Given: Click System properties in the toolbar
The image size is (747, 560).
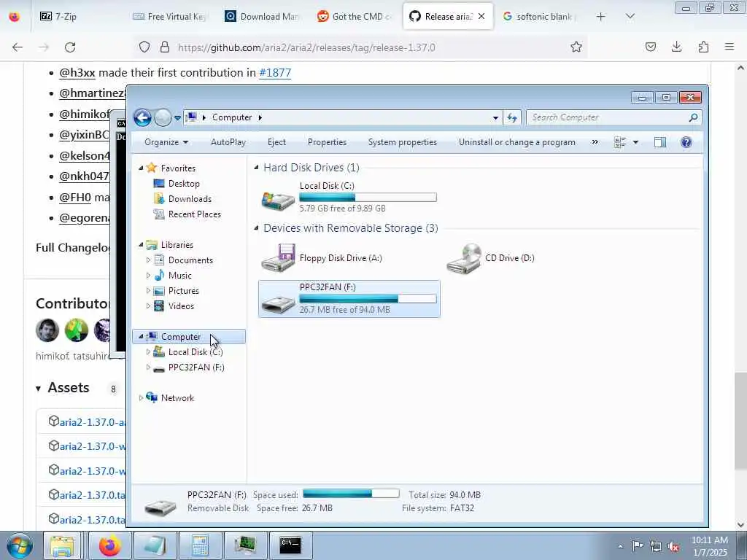Looking at the screenshot, I should 402,142.
